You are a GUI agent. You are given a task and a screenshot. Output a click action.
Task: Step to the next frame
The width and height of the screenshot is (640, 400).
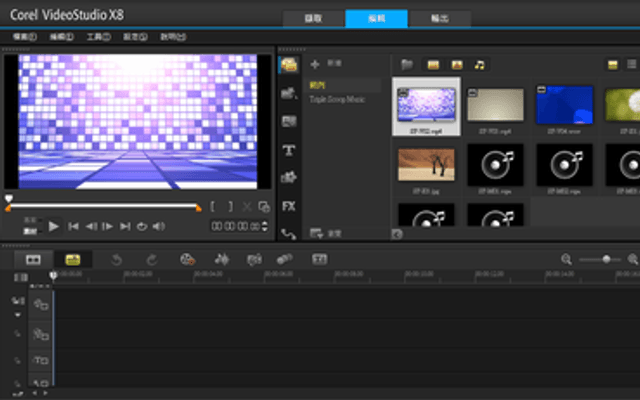[x=107, y=227]
